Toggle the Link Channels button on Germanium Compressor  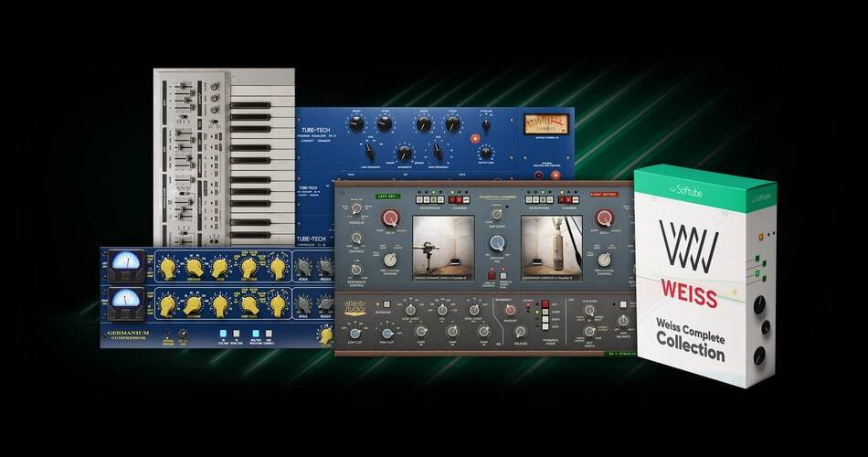tap(269, 334)
